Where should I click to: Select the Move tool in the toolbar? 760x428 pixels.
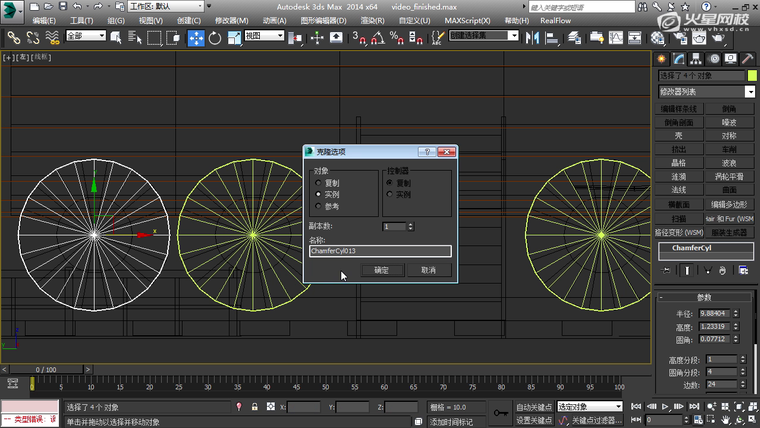pos(195,37)
